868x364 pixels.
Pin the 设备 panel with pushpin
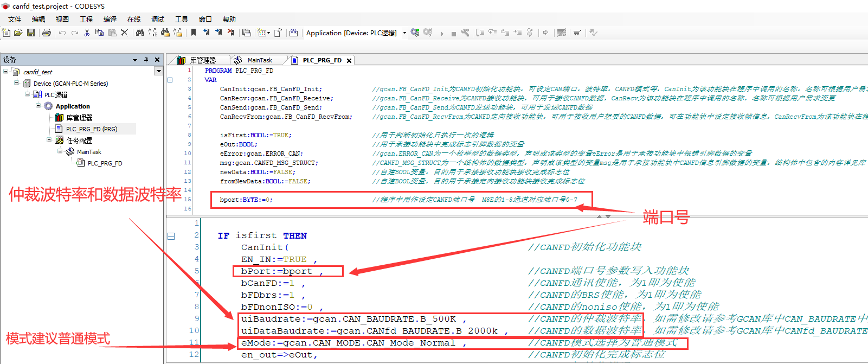point(146,60)
